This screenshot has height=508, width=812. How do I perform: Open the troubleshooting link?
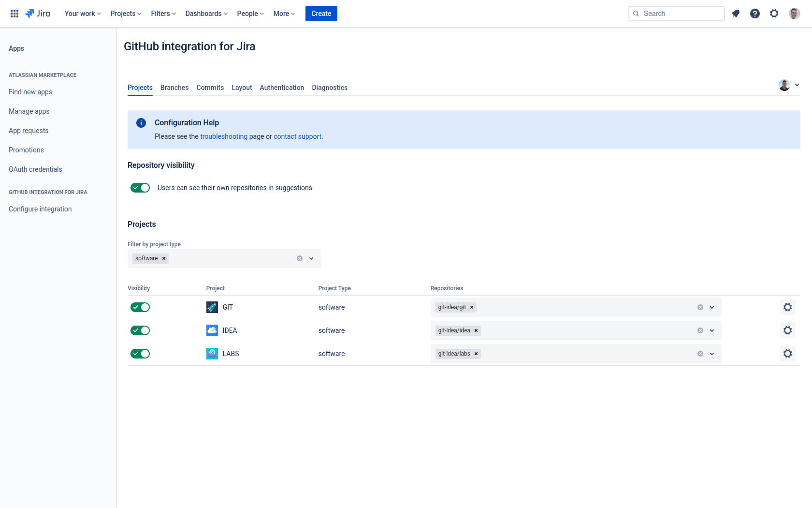coord(224,136)
